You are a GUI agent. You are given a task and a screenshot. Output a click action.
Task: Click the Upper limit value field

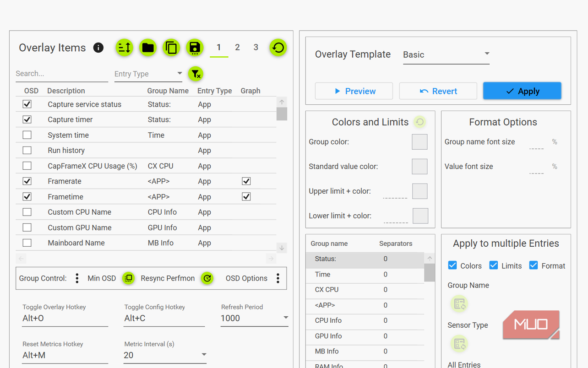point(395,193)
